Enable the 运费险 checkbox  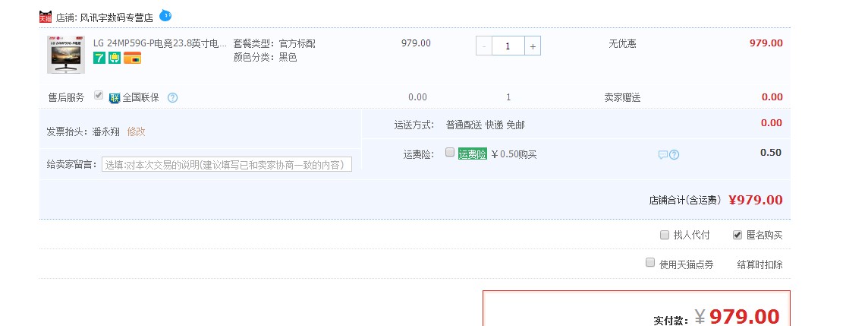point(450,152)
